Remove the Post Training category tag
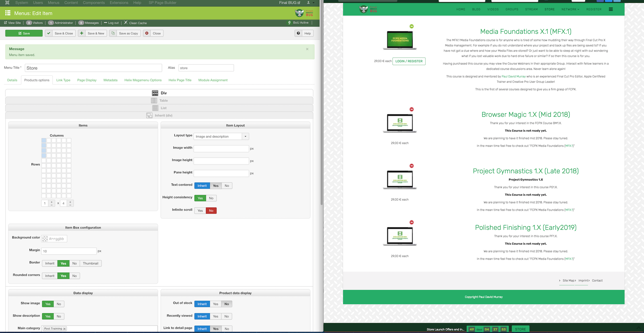Viewport: 644px width, 333px height. click(65, 329)
